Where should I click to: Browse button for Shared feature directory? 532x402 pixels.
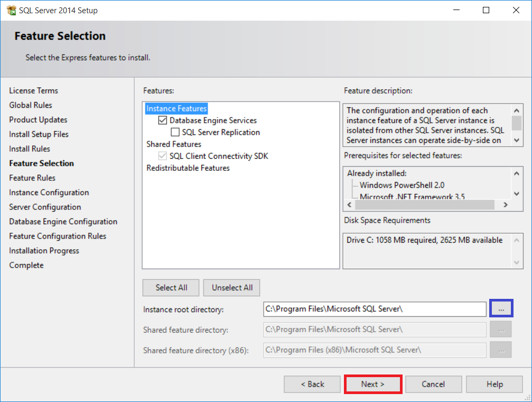coord(501,330)
